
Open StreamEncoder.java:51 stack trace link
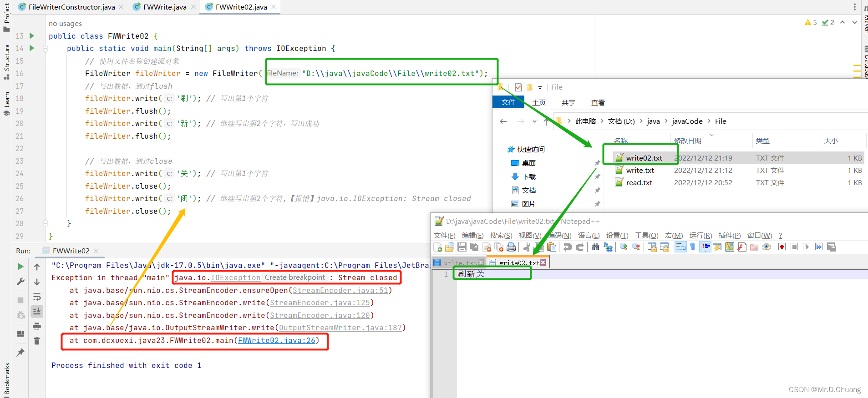tap(340, 290)
